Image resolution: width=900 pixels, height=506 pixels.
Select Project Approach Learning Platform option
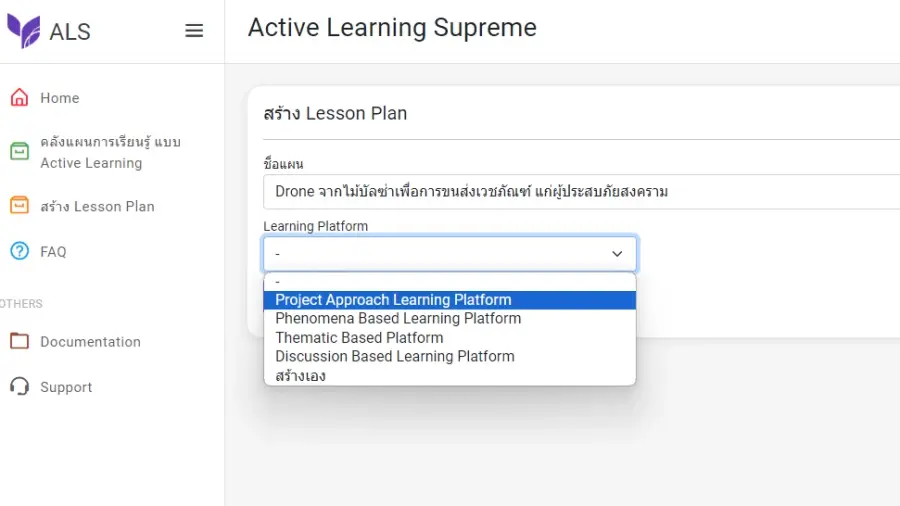449,300
